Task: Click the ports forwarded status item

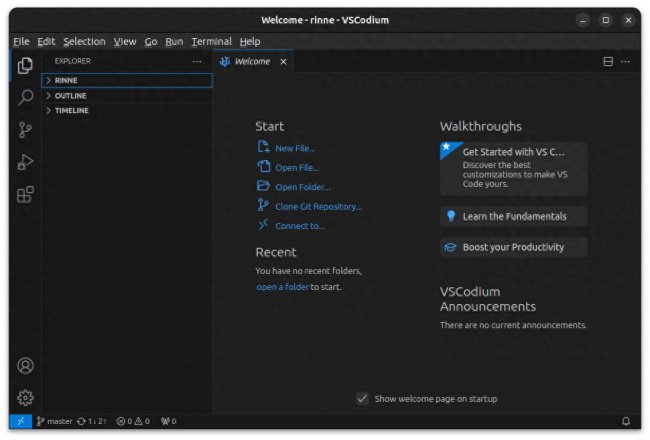Action: coord(169,421)
